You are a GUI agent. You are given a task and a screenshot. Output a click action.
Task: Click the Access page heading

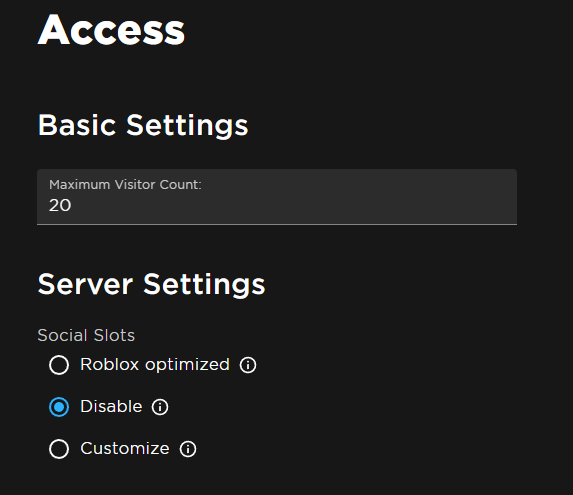click(111, 30)
